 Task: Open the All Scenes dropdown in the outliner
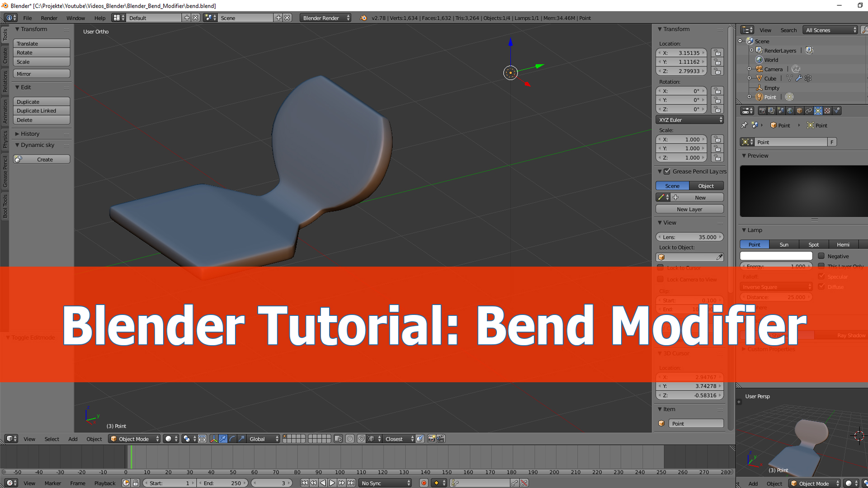coord(830,30)
